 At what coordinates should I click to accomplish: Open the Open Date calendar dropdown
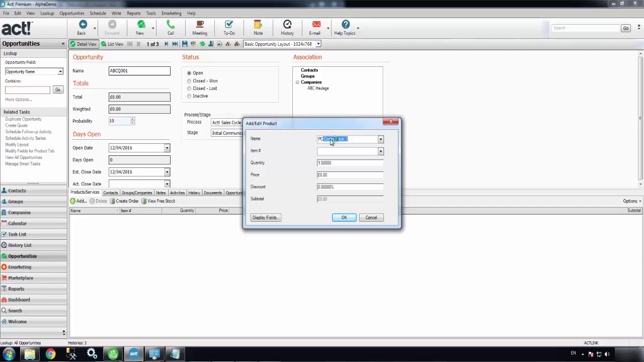(x=167, y=148)
